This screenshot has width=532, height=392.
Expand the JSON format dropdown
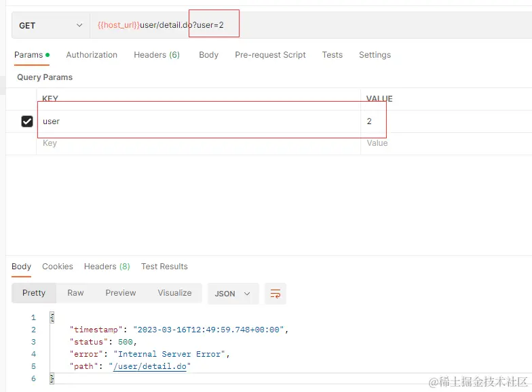(x=233, y=294)
